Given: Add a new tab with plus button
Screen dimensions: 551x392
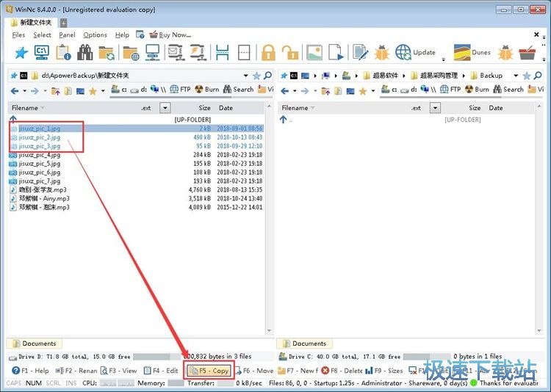Looking at the screenshot, I should coord(63,23).
